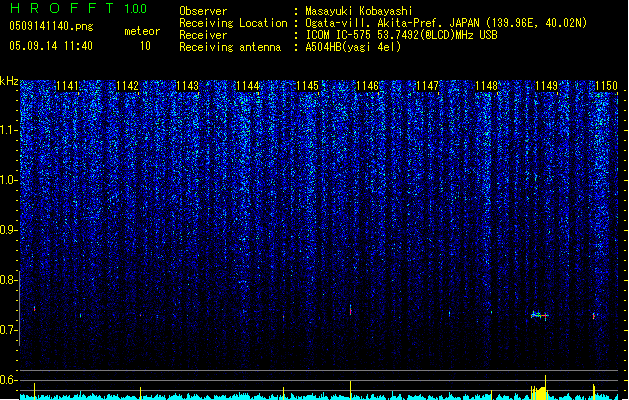Image resolution: width=629 pixels, height=400 pixels.
Task: Click the 1150 time marker
Action: coord(607,86)
